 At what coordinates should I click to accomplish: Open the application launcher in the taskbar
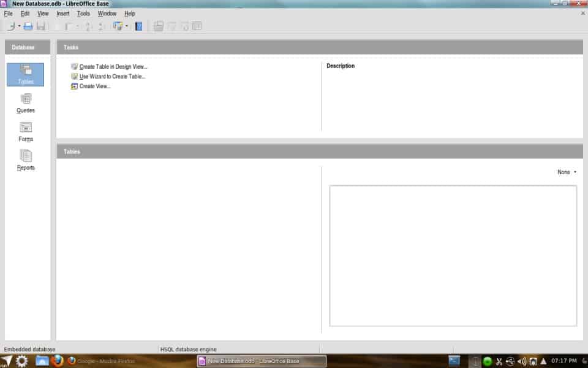[7, 361]
